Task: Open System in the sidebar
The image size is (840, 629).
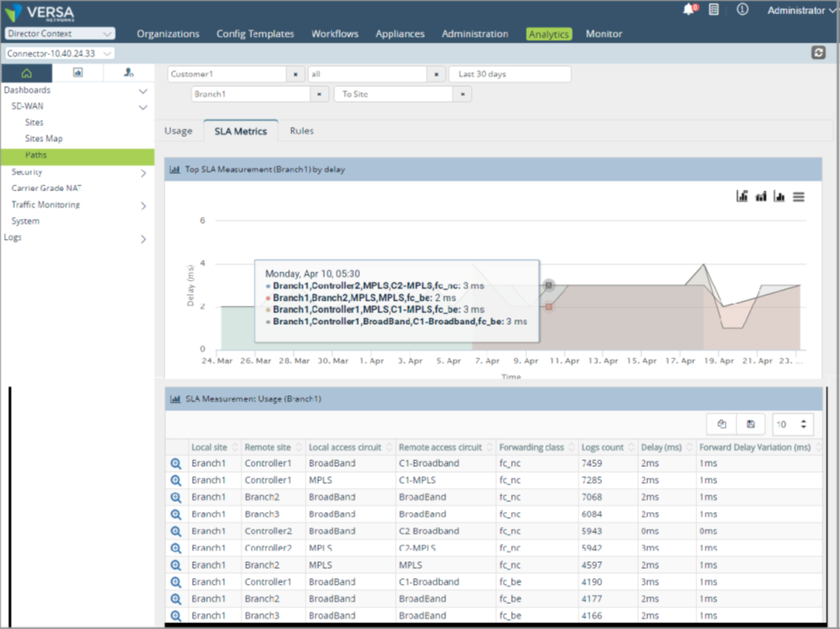Action: (x=25, y=221)
